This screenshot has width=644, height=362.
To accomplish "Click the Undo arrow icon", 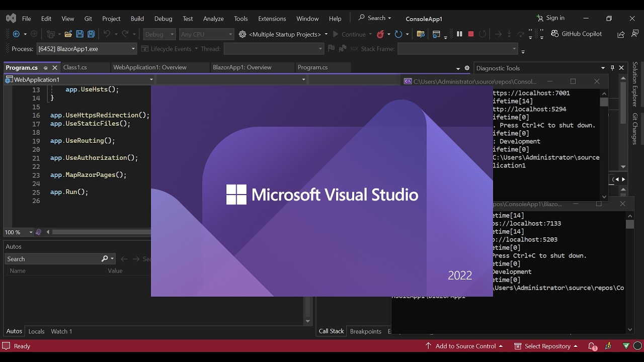I will 107,34.
